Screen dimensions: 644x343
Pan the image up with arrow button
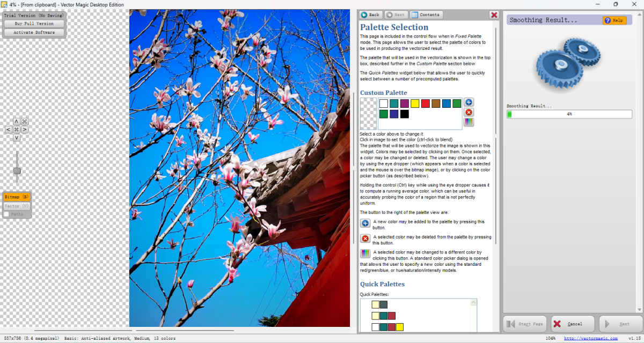point(17,122)
